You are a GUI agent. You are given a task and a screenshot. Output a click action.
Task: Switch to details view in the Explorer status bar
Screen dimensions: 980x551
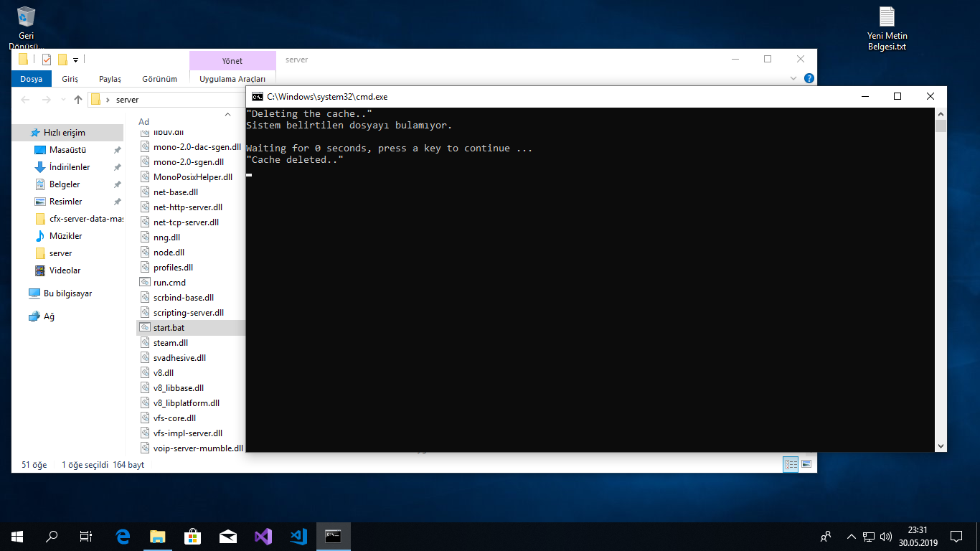pyautogui.click(x=791, y=465)
